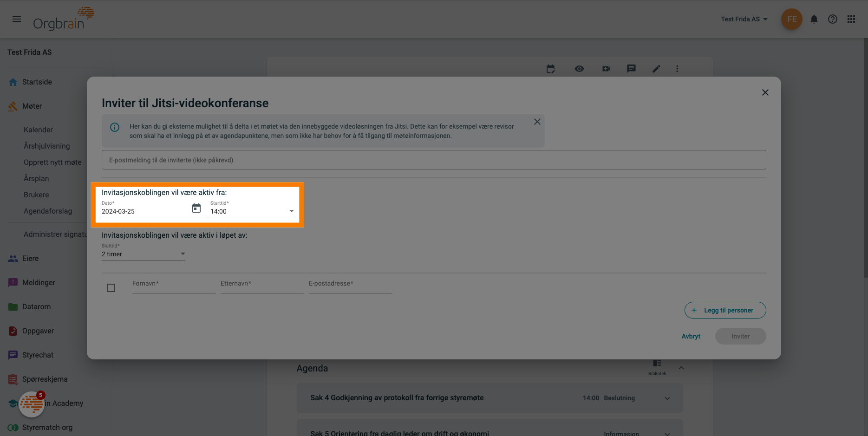Tick the checkbox beside Fornavn field
Screen dimensions: 868x436
tap(111, 288)
